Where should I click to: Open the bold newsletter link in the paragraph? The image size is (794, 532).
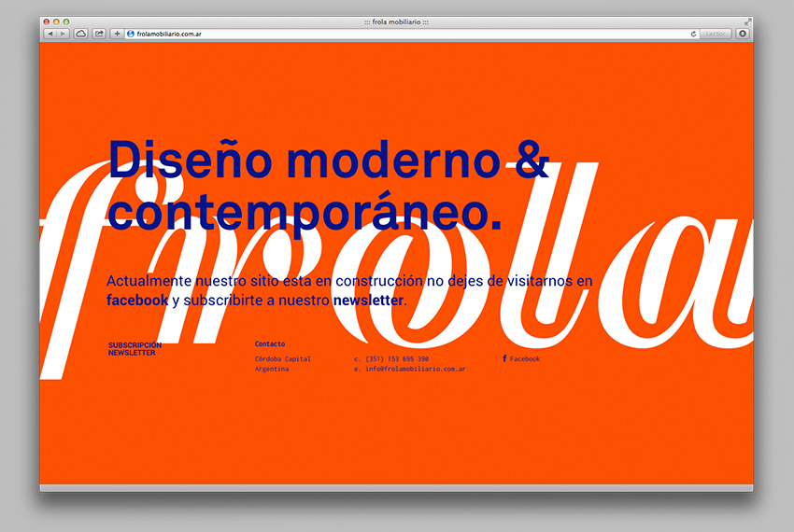coord(368,301)
